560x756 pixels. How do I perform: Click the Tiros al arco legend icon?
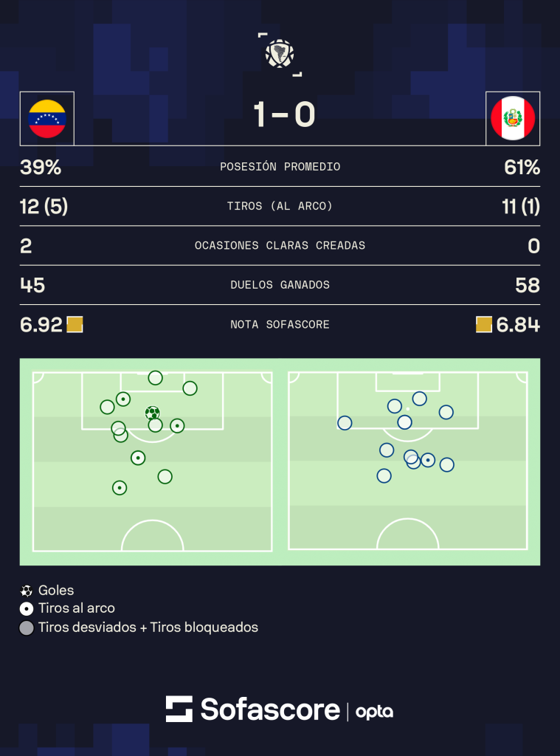click(27, 609)
